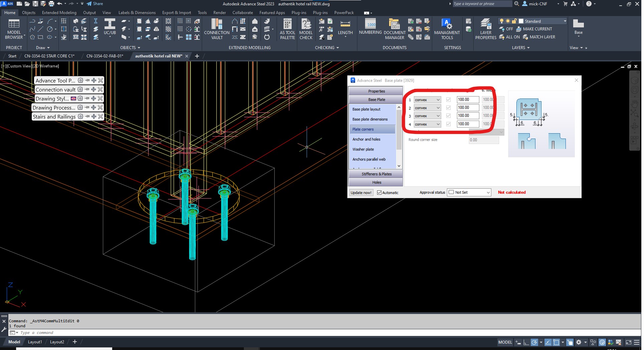Image resolution: width=644 pixels, height=350 pixels.
Task: Open the Document Manager
Action: (x=394, y=29)
